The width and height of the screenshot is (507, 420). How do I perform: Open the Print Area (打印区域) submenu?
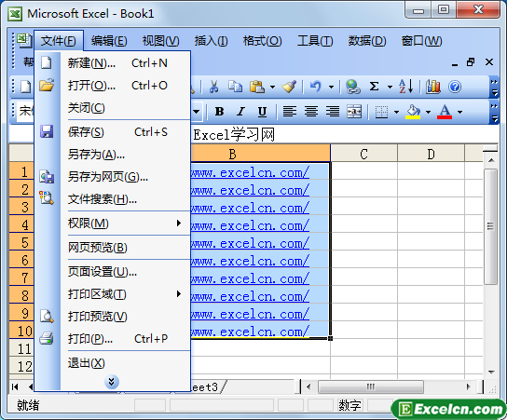pyautogui.click(x=125, y=294)
